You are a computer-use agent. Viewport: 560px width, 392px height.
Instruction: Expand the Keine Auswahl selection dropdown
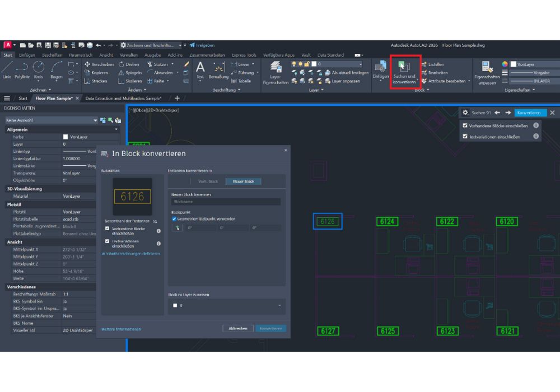[50, 120]
